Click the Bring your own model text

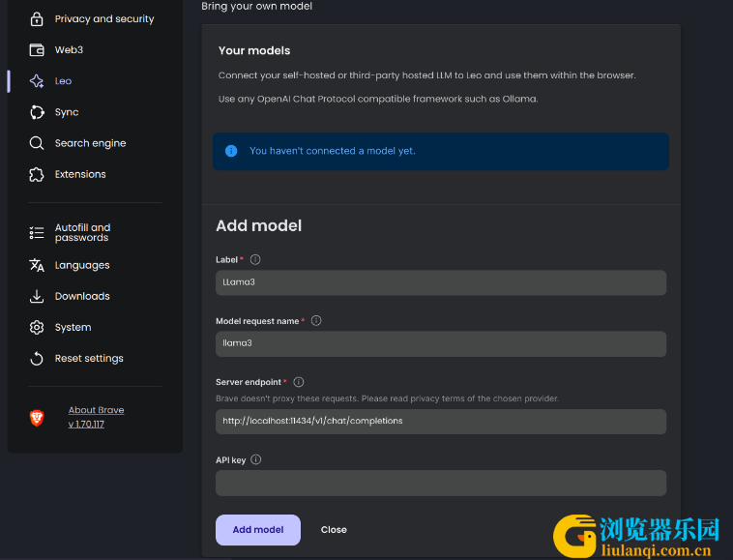(x=256, y=6)
